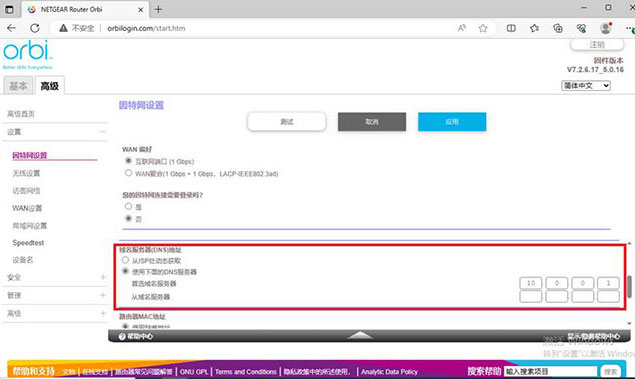Viewport: 635px width, 379px height.
Task: Click the first octet field of primary DNS
Action: pos(531,283)
